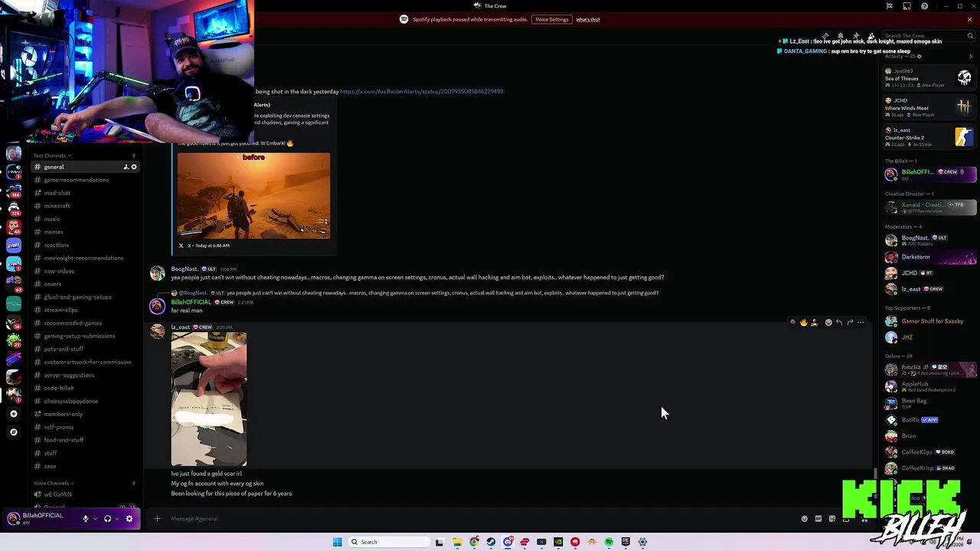980x551 pixels.
Task: Click the message attachment plus button
Action: (x=157, y=519)
